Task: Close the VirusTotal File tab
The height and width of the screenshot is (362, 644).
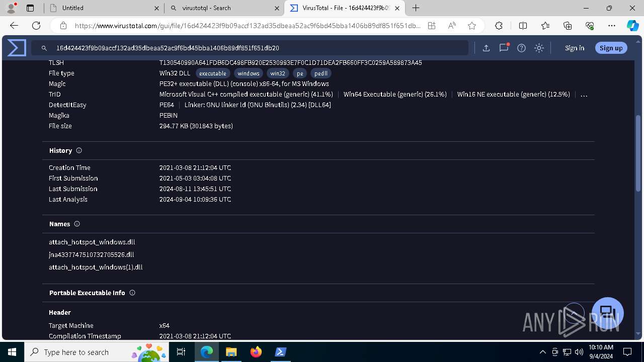Action: tap(397, 8)
